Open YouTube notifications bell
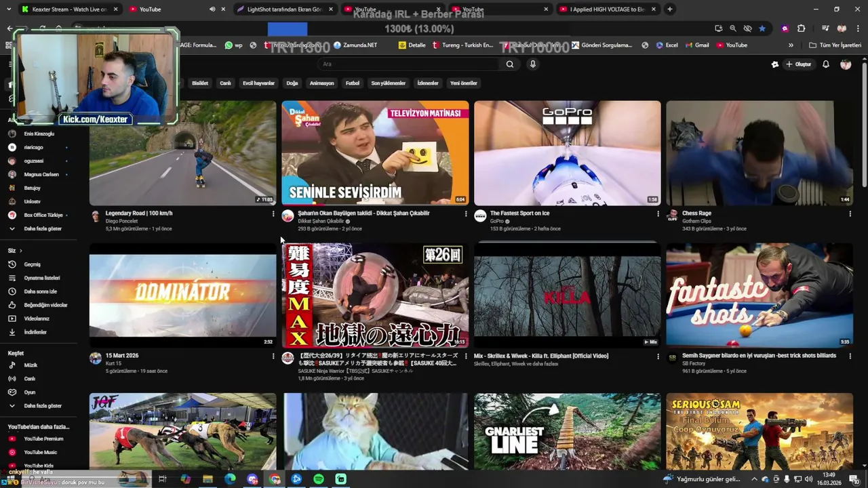 click(x=826, y=64)
